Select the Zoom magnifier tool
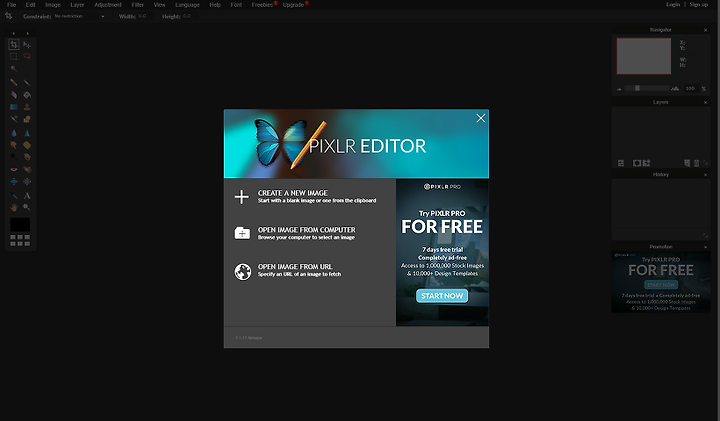This screenshot has width=720, height=421. click(27, 208)
